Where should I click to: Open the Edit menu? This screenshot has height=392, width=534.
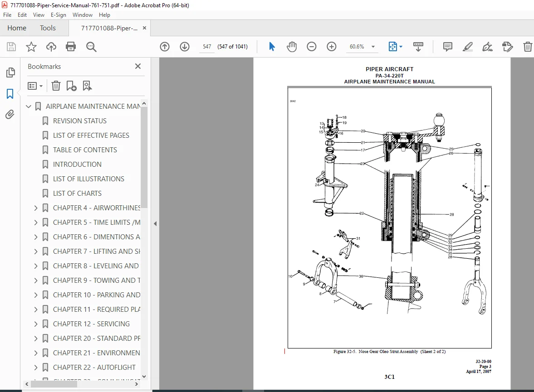coord(22,15)
